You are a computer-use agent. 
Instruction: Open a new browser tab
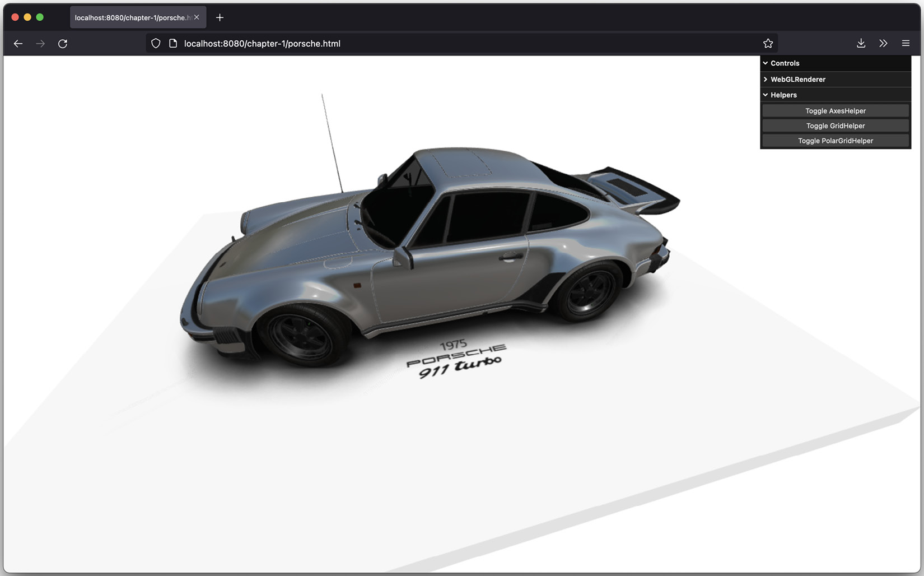tap(220, 17)
